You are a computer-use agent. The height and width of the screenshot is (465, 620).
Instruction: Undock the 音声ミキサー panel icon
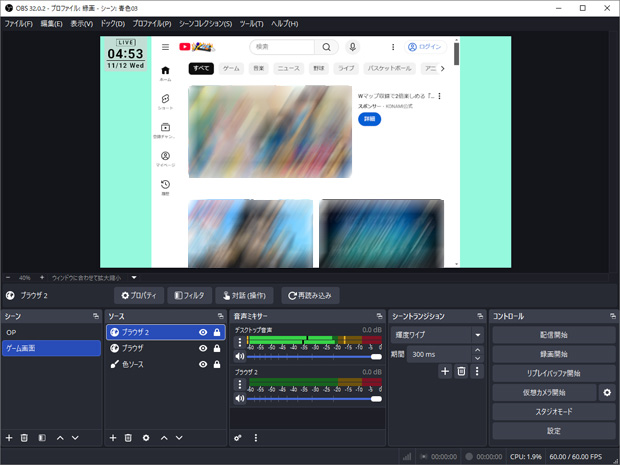380,316
